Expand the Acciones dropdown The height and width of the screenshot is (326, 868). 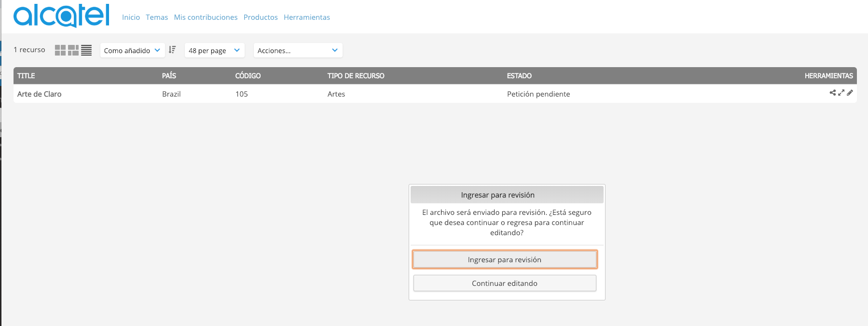coord(298,50)
